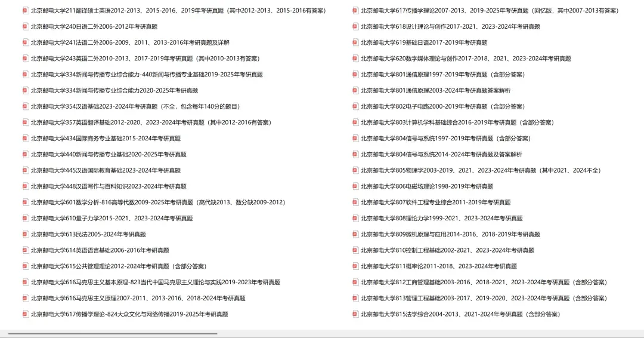Open 616马克思主义基本原理-823 combined file name
Viewport: 644px width, 338px height.
pyautogui.click(x=155, y=282)
